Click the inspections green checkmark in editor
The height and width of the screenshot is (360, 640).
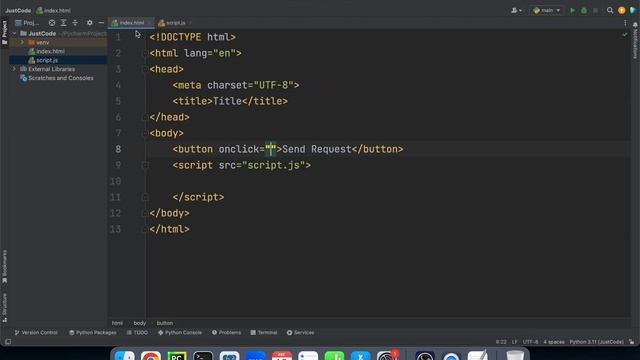click(x=624, y=35)
